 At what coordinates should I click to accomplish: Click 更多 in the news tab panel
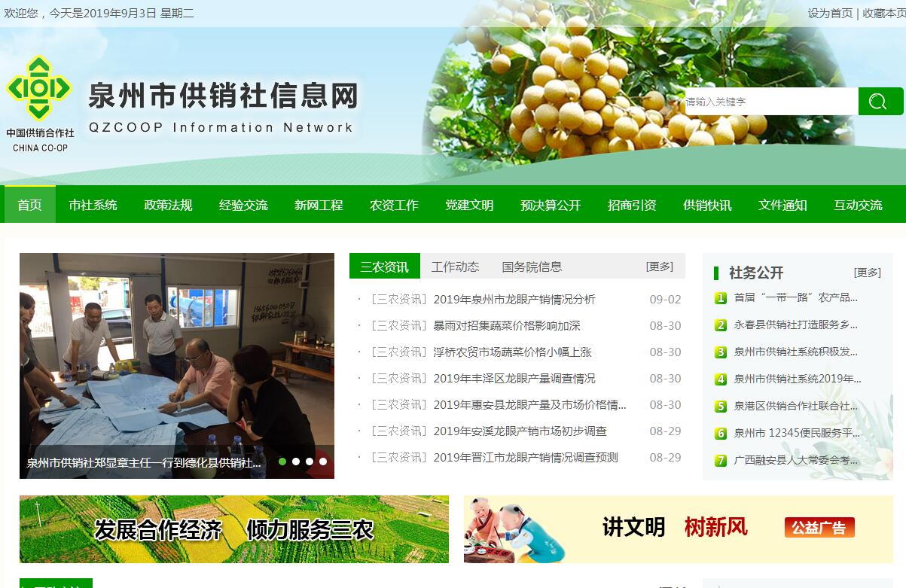(660, 267)
